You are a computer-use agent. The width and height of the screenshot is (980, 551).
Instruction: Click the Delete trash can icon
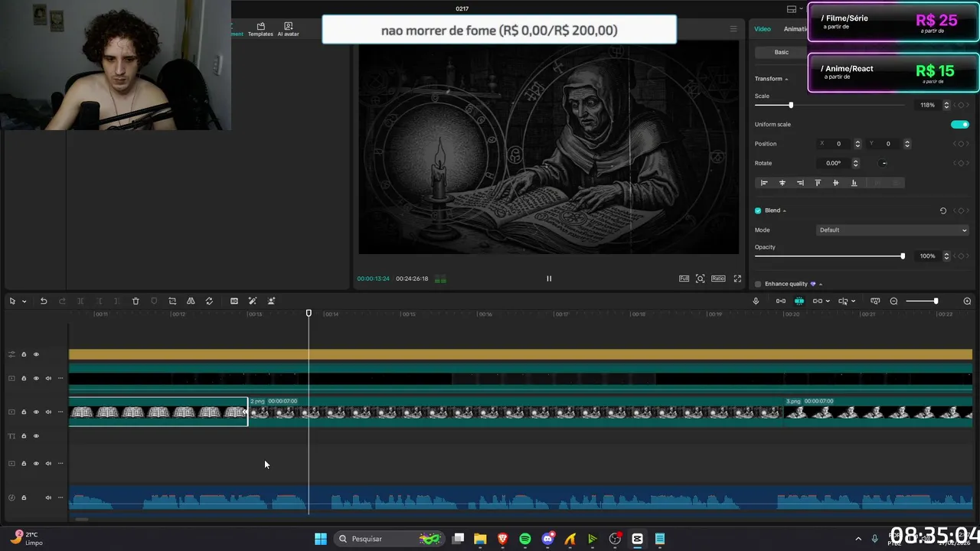[136, 301]
